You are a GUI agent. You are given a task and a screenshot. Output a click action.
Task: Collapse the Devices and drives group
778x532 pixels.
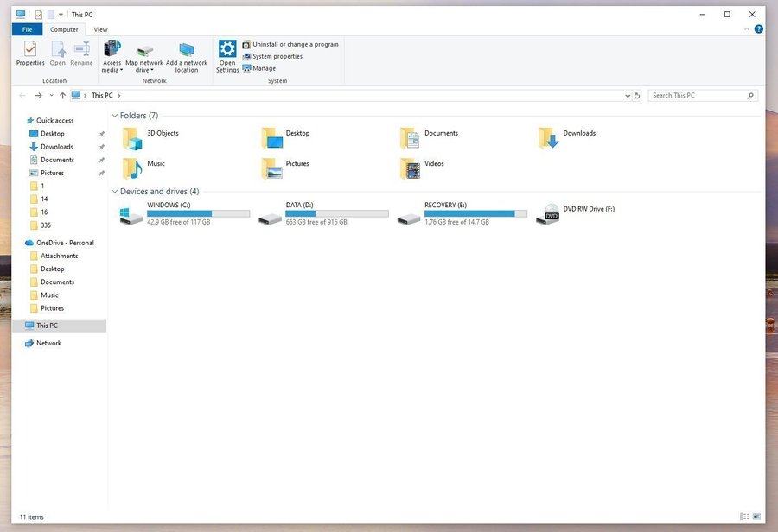pyautogui.click(x=115, y=192)
